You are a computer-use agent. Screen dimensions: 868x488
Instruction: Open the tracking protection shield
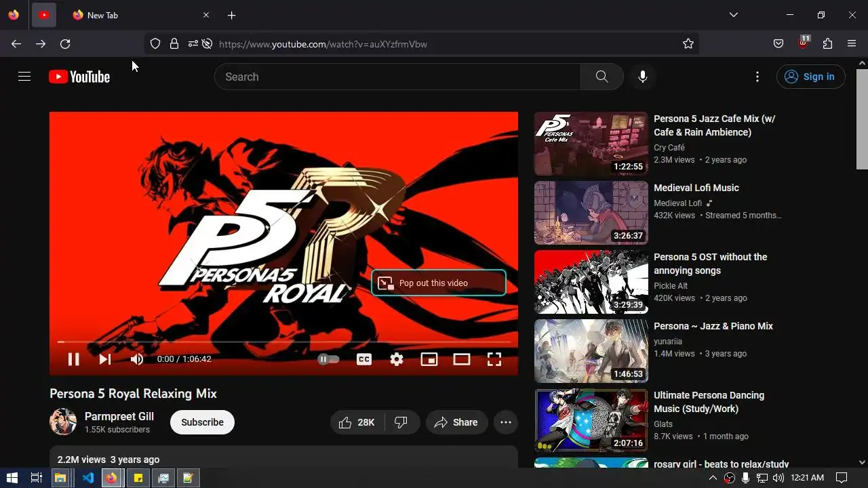pyautogui.click(x=155, y=44)
